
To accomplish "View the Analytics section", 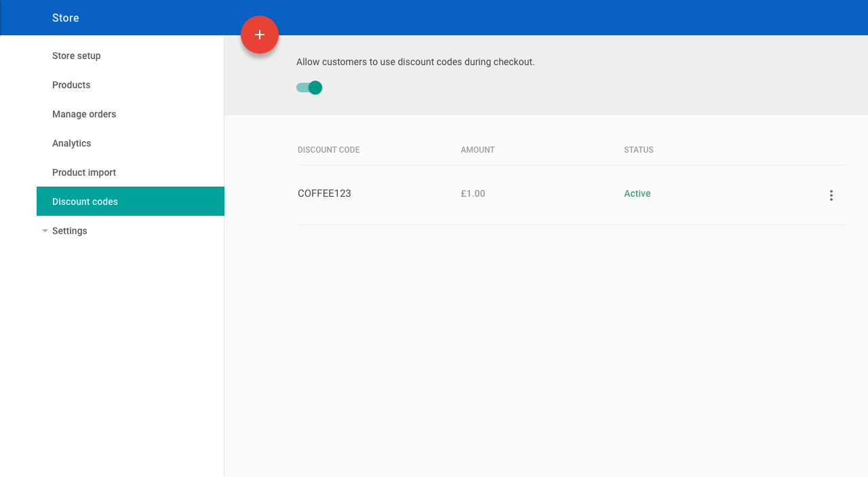I will [x=71, y=143].
